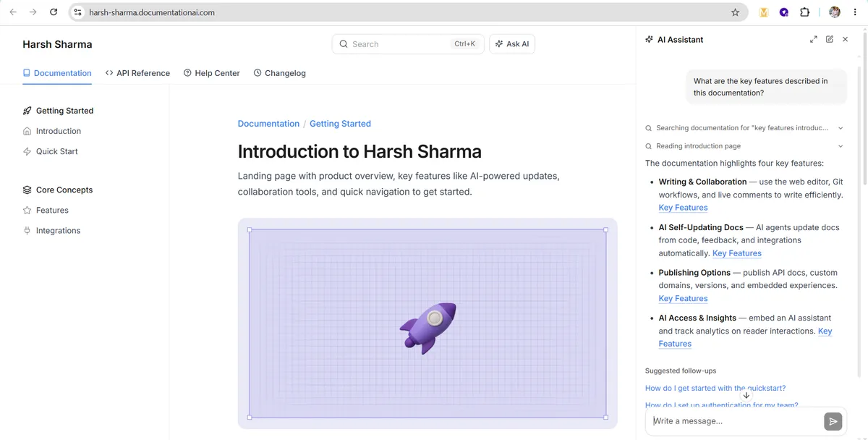Reload the page with the refresh icon
The image size is (868, 440).
click(x=54, y=12)
